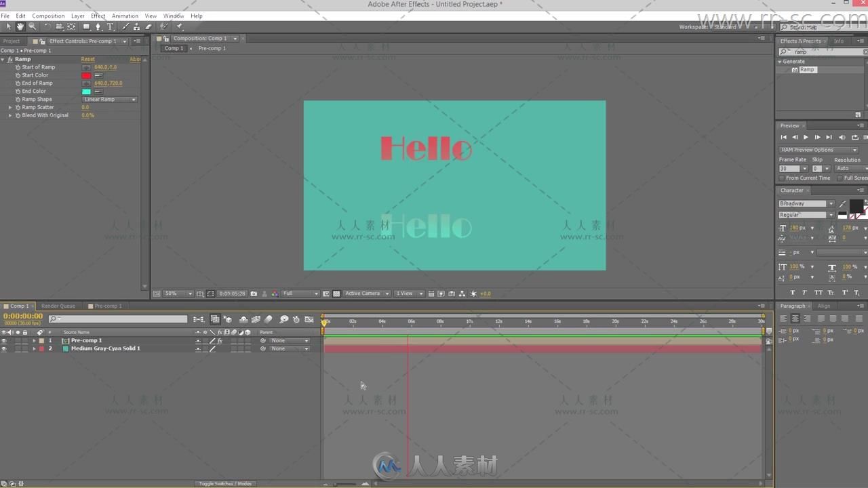This screenshot has height=488, width=868.
Task: Open the 50% magnification dropdown
Action: coord(178,293)
